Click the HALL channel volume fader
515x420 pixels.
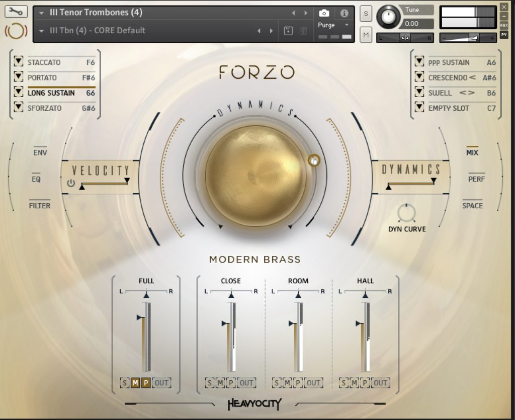coord(363,337)
